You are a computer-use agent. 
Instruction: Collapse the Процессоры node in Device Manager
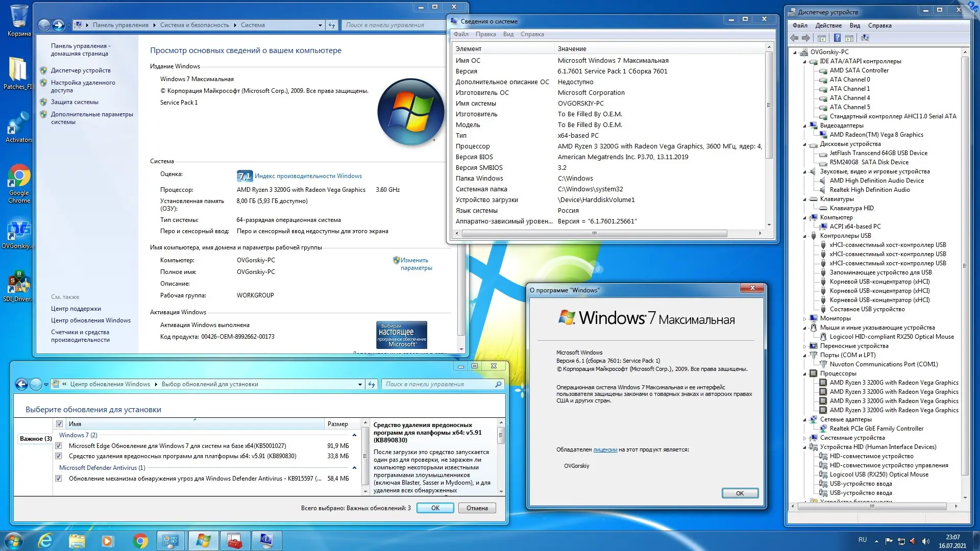(805, 374)
